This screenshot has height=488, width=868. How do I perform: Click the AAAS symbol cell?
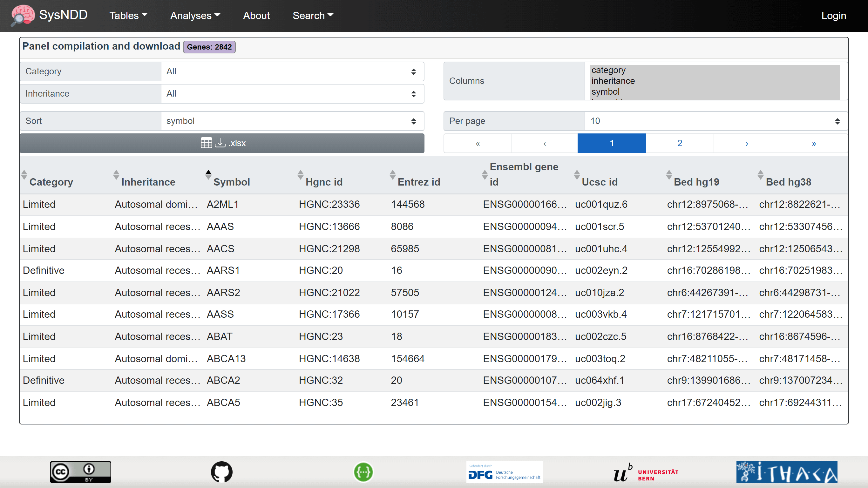220,227
